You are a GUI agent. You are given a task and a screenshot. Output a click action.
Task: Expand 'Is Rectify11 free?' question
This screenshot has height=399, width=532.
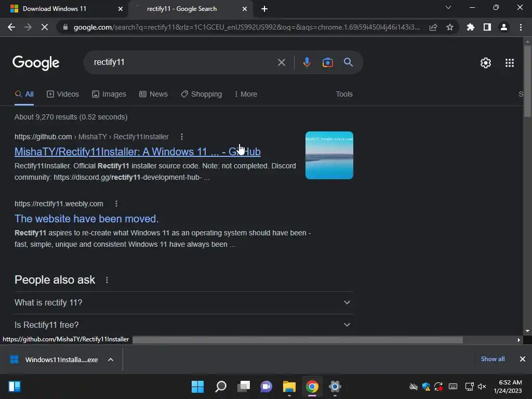[x=183, y=325]
